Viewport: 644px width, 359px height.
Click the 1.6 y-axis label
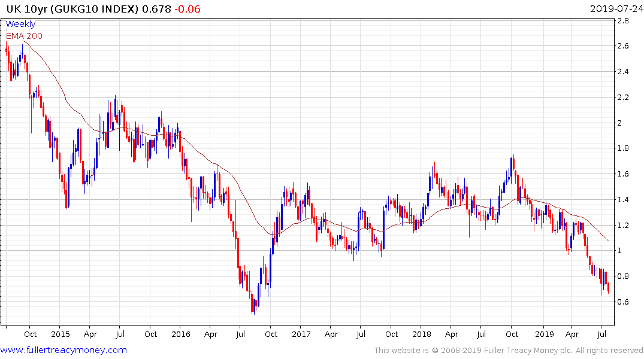pyautogui.click(x=623, y=174)
